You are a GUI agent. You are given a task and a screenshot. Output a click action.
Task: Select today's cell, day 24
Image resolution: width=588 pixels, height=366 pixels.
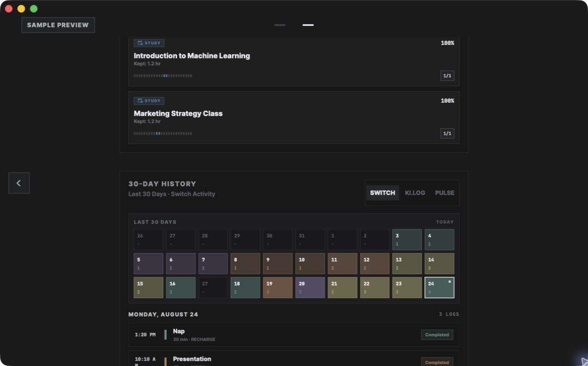pyautogui.click(x=439, y=288)
